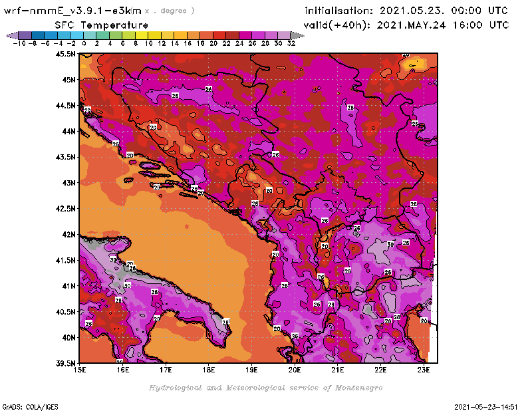Click the 43.5N latitude axis label
Image resolution: width=532 pixels, height=411 pixels.
pyautogui.click(x=65, y=157)
